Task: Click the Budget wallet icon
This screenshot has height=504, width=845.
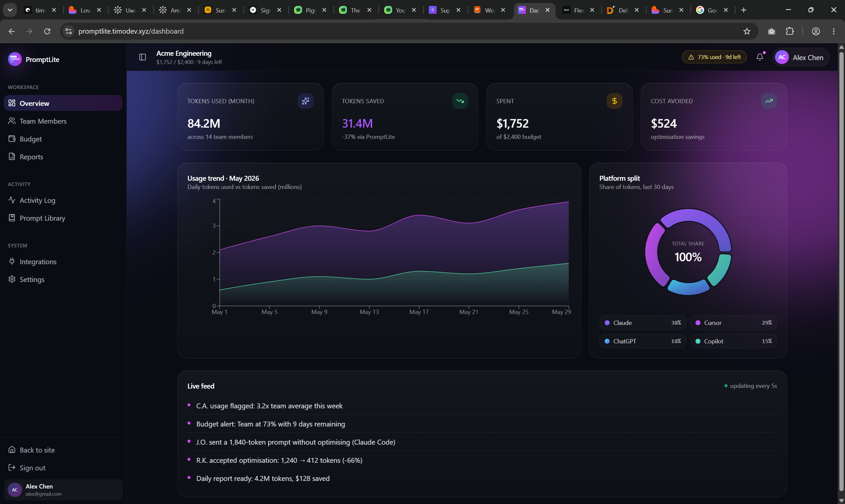Action: click(x=12, y=139)
